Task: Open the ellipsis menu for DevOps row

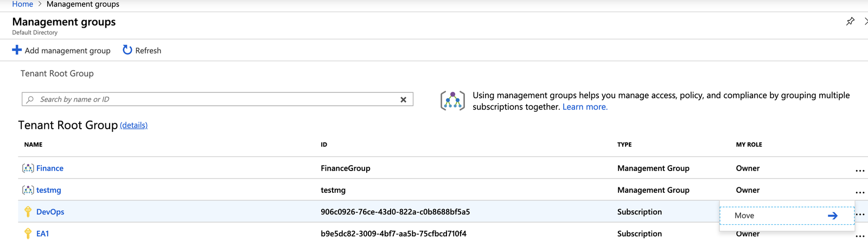Action: pyautogui.click(x=860, y=214)
